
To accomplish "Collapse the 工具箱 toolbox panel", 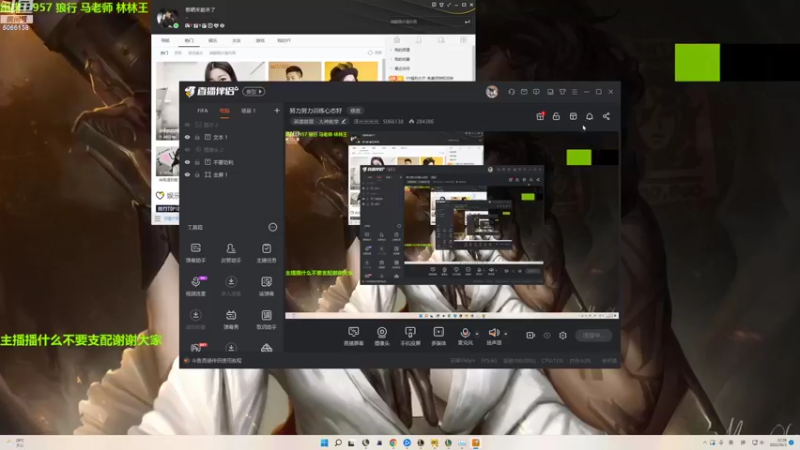I will (x=273, y=227).
